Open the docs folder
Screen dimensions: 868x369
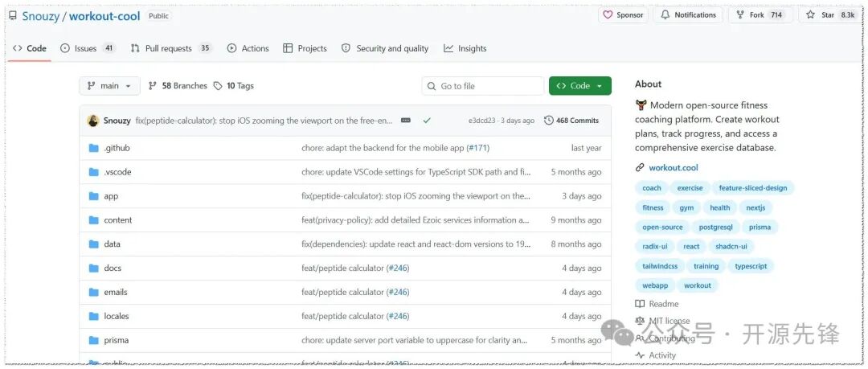113,269
